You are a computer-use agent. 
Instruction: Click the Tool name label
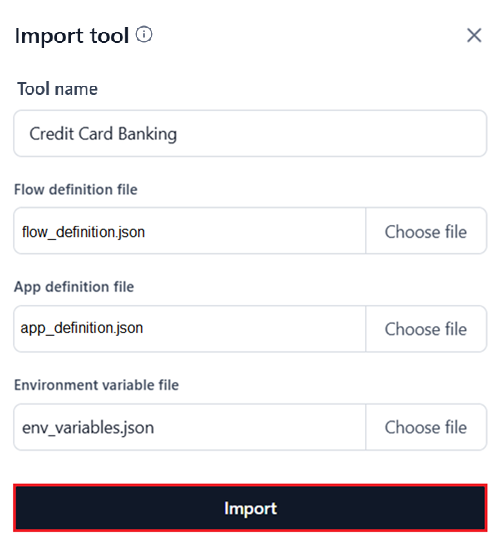(57, 89)
